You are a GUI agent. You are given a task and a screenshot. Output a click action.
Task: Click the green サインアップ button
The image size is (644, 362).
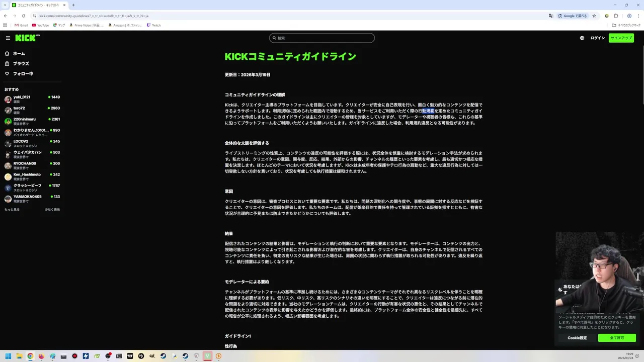(621, 38)
